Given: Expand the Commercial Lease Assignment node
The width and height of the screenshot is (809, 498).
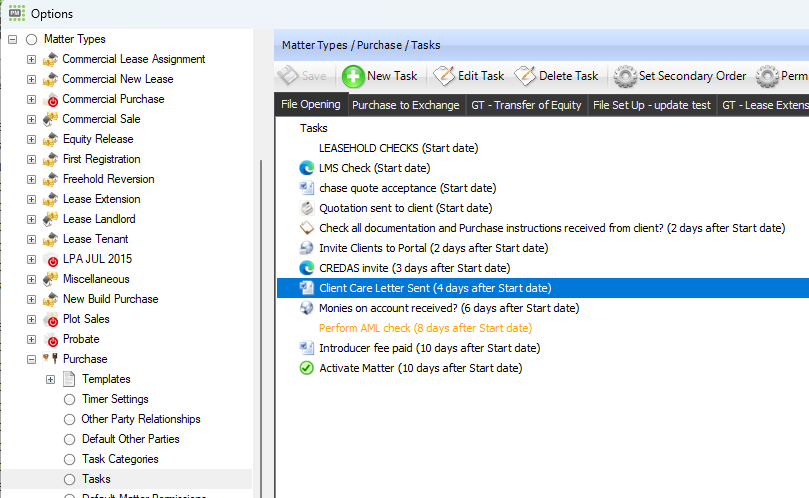Looking at the screenshot, I should click(31, 60).
